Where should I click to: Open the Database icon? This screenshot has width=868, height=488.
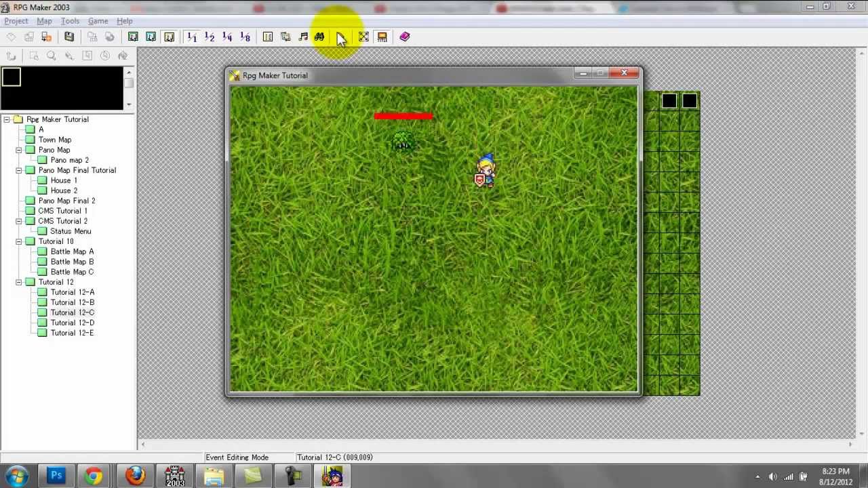click(268, 37)
